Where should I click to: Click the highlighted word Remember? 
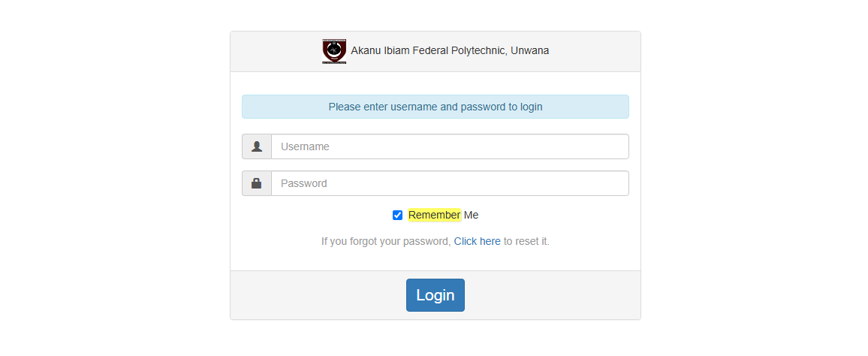435,215
